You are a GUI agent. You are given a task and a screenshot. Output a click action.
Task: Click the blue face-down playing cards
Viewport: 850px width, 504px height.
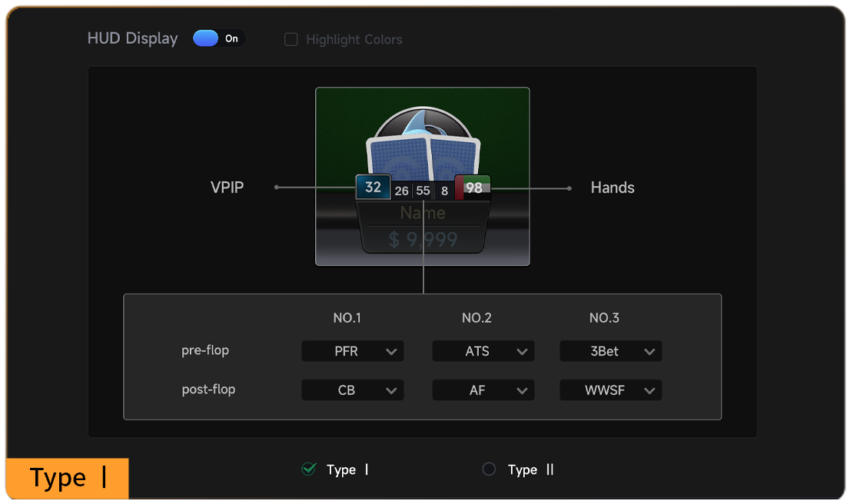(x=423, y=159)
